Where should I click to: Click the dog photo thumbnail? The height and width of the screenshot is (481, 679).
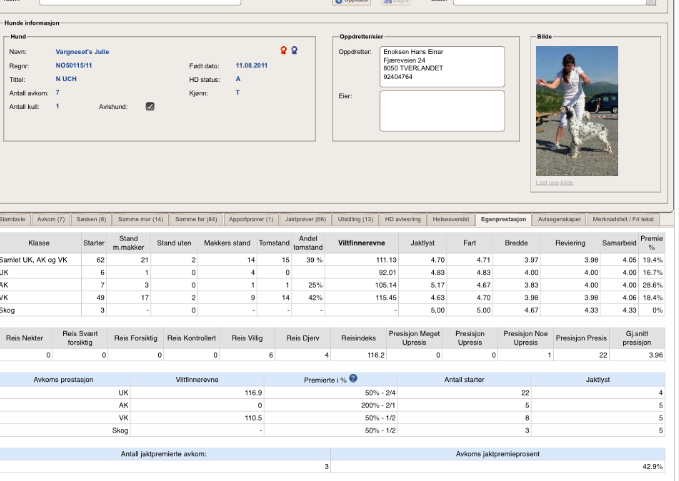(x=576, y=112)
